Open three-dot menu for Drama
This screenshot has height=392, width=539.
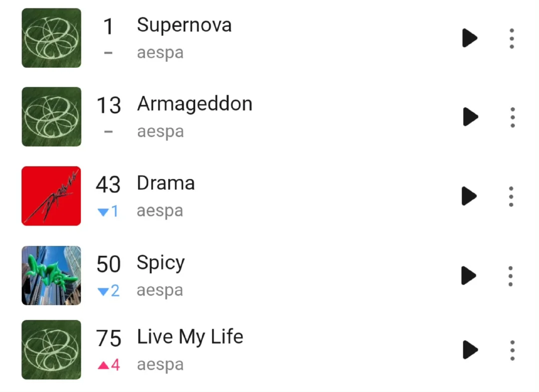[x=511, y=196]
